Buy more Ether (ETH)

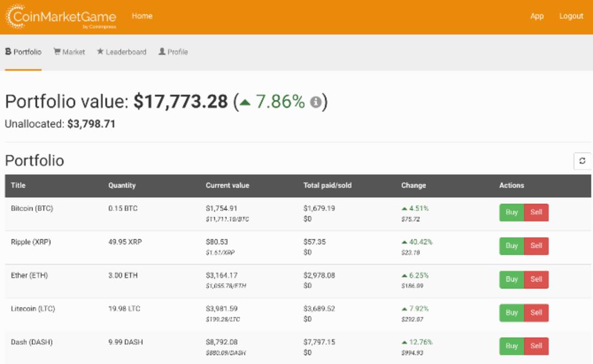pyautogui.click(x=511, y=279)
